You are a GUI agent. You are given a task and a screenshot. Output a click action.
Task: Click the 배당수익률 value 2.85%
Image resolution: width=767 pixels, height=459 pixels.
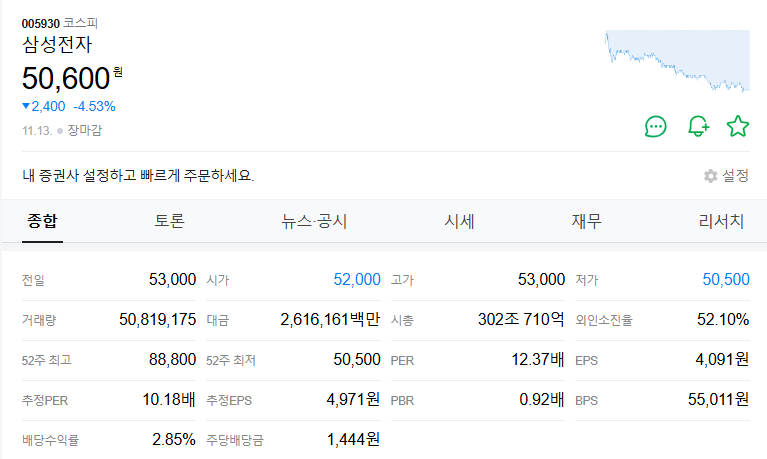(x=174, y=440)
